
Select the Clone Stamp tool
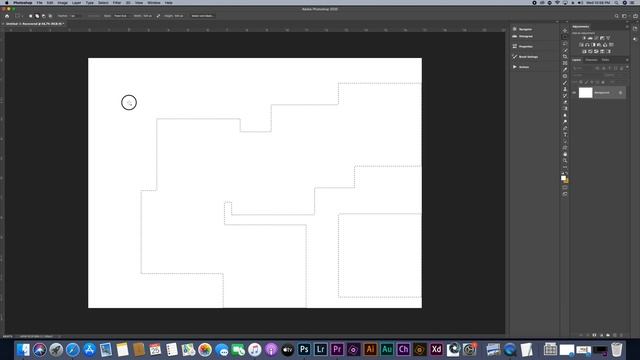pos(565,89)
